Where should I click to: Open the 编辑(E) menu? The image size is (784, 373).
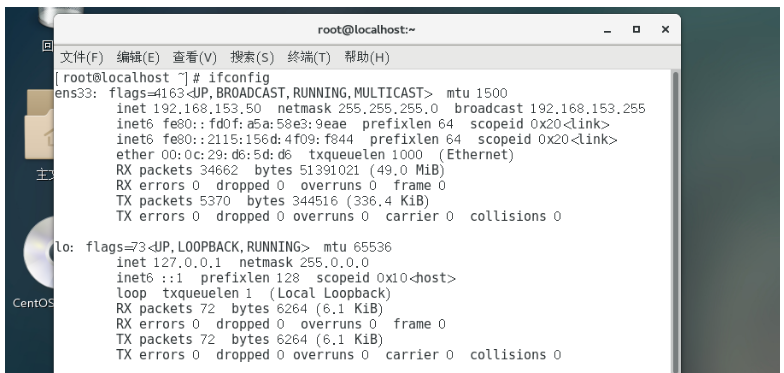click(138, 58)
